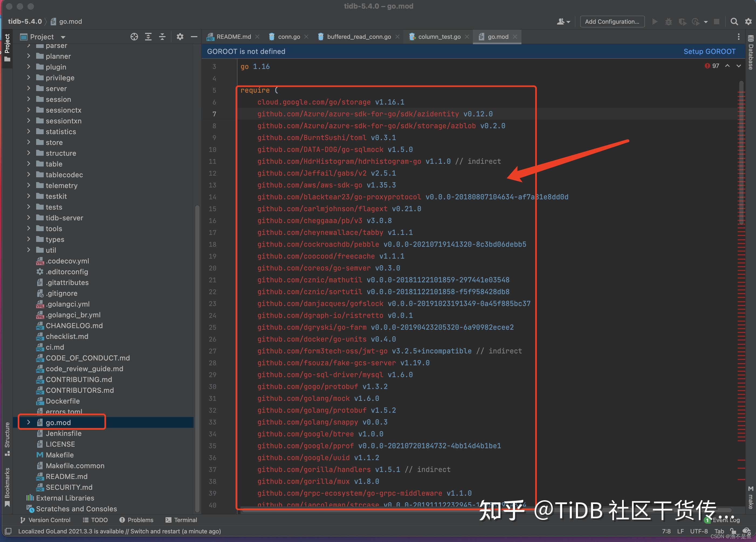Click UTF-8 encoding in status bar
The image size is (756, 542).
click(x=699, y=531)
